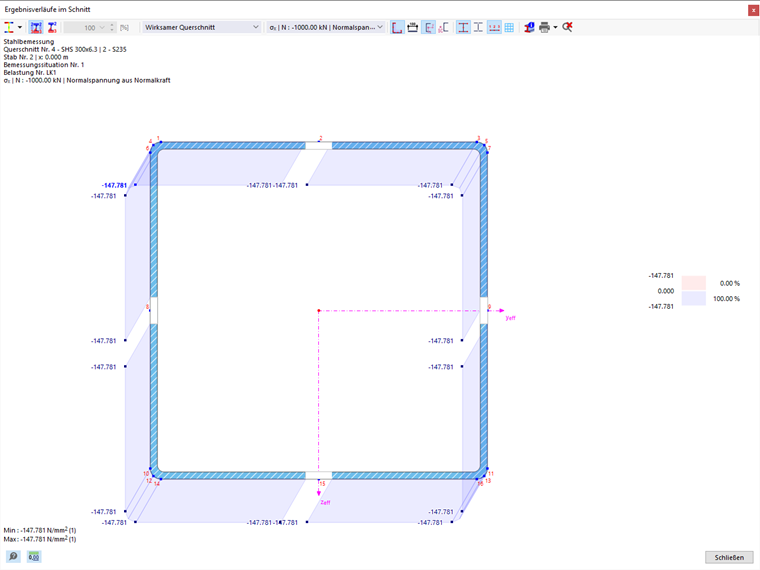The image size is (760, 570).
Task: Click the percent scale spinner arrows
Action: [112, 28]
